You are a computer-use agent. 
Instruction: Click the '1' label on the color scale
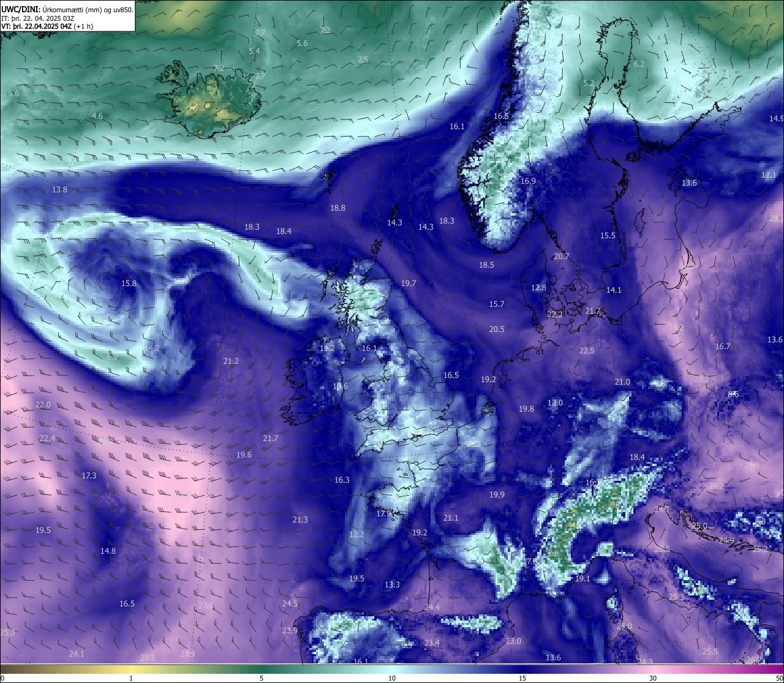point(131,678)
